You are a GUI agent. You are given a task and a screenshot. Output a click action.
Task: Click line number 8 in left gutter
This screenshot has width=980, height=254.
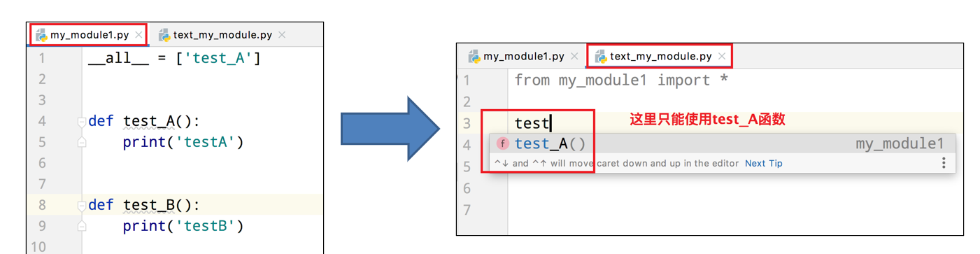coord(42,205)
